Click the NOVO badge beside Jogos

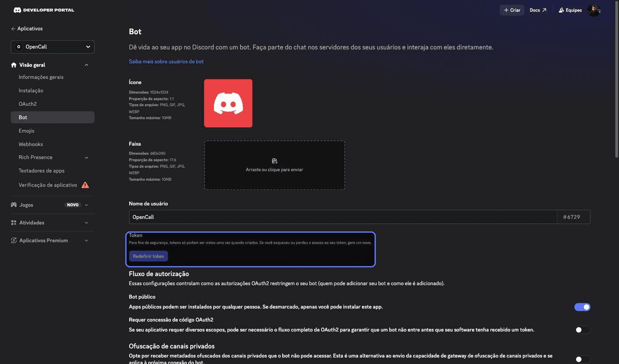(x=73, y=205)
